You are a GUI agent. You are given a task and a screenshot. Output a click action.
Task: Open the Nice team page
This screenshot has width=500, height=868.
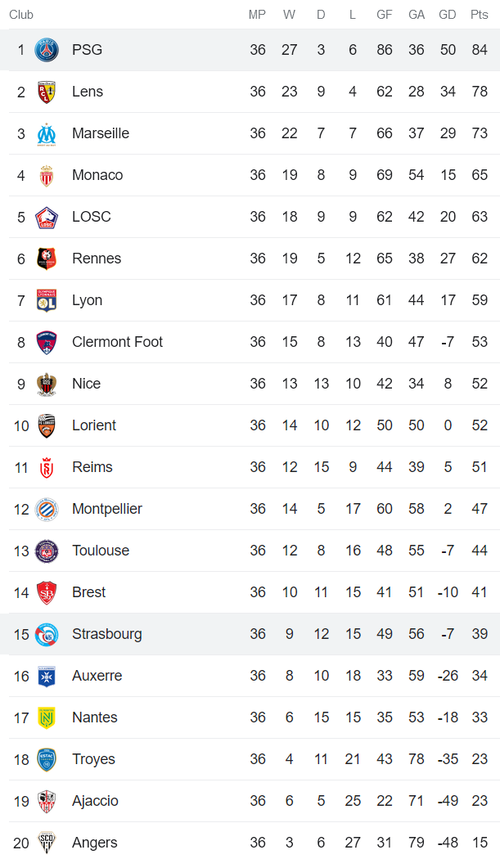tap(86, 384)
